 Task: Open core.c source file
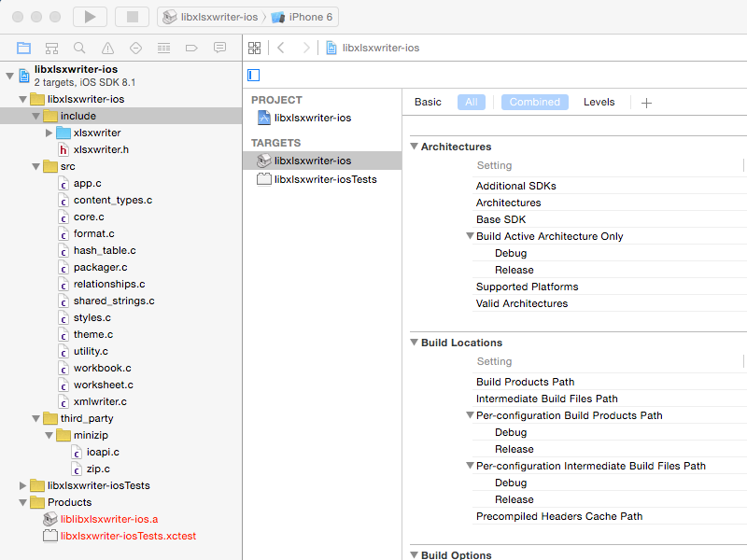(89, 217)
